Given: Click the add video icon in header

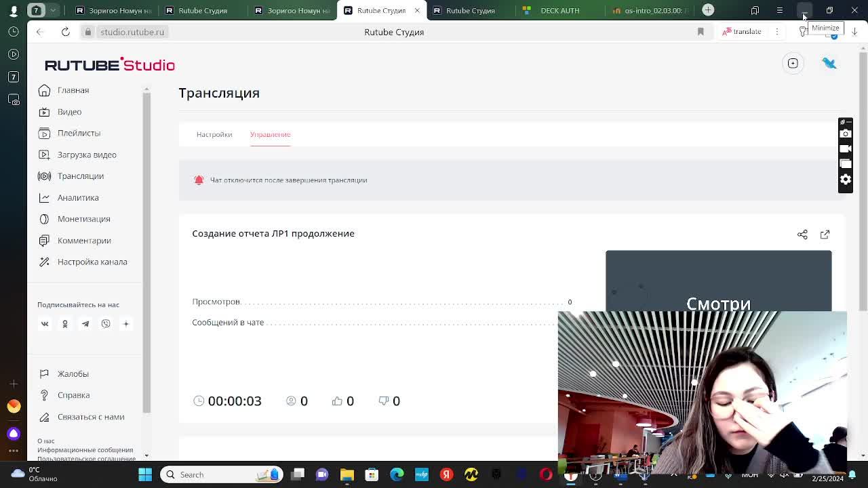Looking at the screenshot, I should click(793, 63).
